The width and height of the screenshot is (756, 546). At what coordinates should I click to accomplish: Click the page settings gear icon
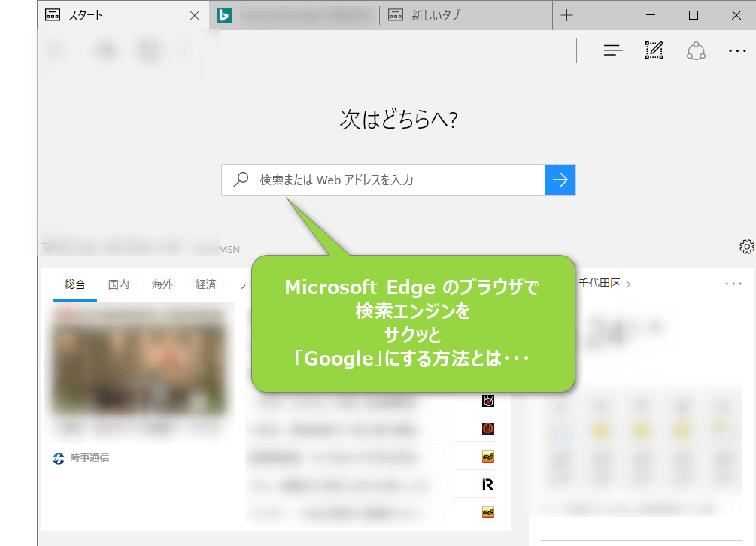pos(746,246)
